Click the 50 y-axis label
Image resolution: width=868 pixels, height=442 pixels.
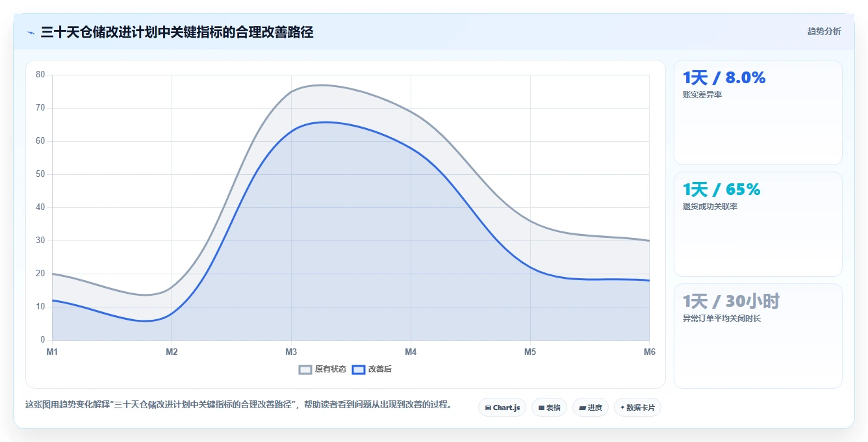pyautogui.click(x=40, y=174)
